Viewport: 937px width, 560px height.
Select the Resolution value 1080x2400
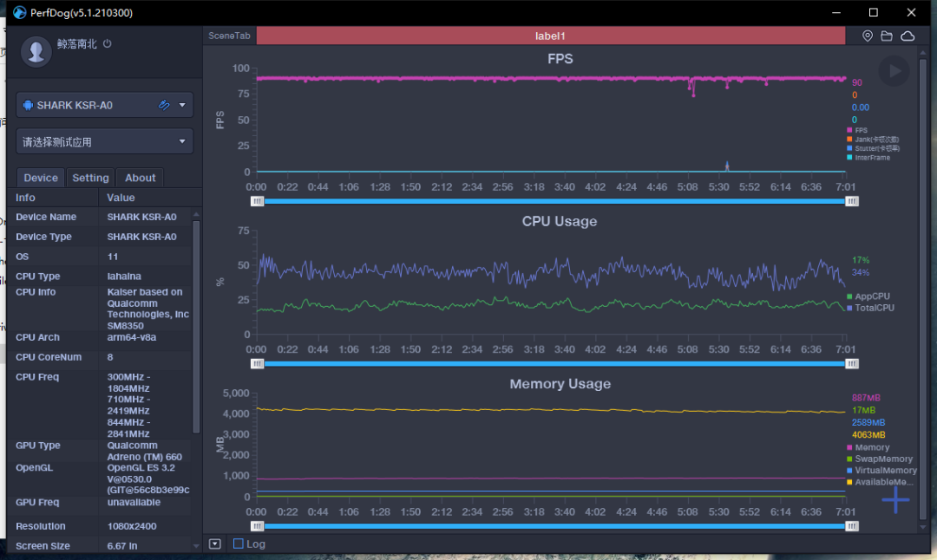tap(132, 526)
